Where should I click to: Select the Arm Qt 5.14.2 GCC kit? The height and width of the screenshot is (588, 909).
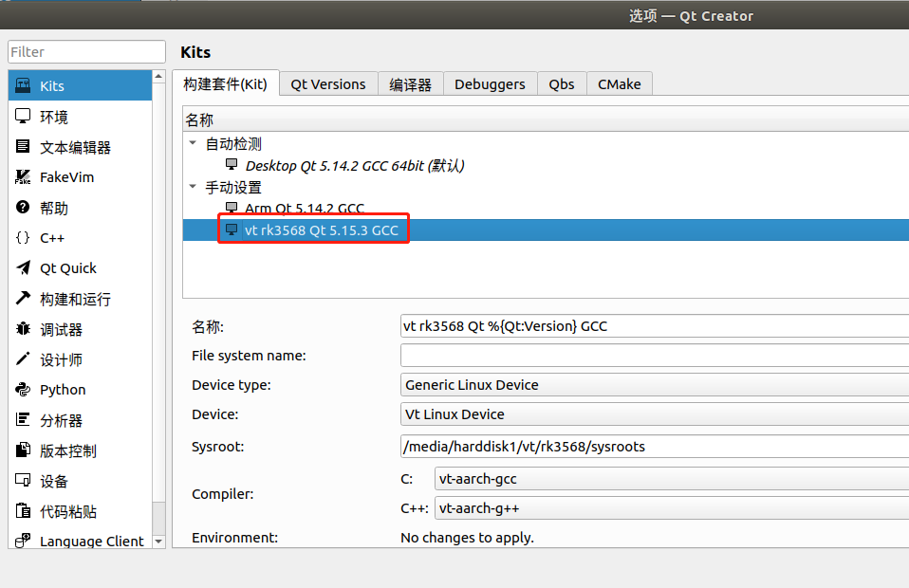click(304, 209)
